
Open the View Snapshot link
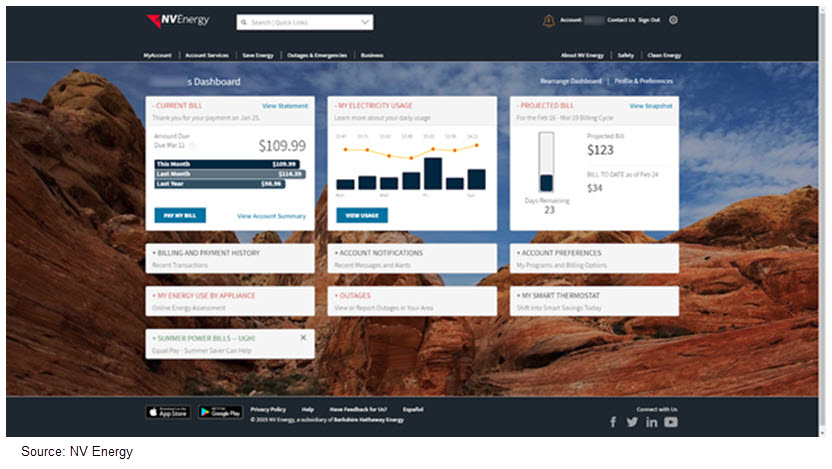(651, 106)
